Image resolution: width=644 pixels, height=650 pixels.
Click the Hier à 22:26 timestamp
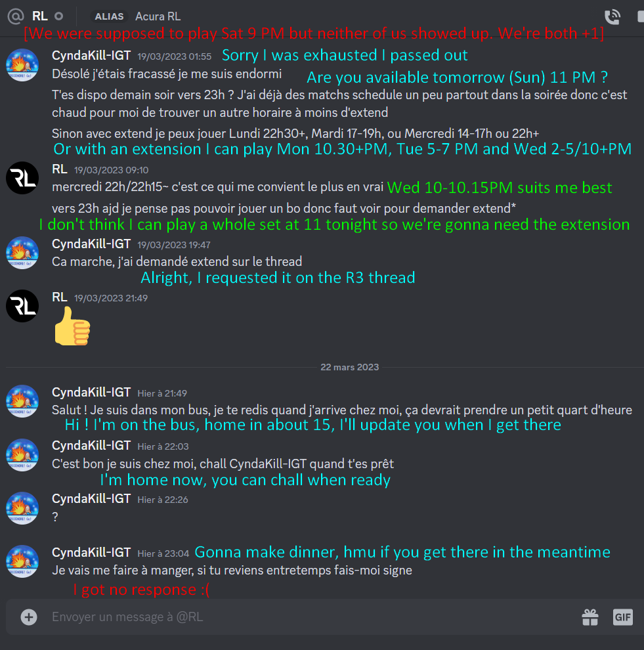[x=162, y=500]
